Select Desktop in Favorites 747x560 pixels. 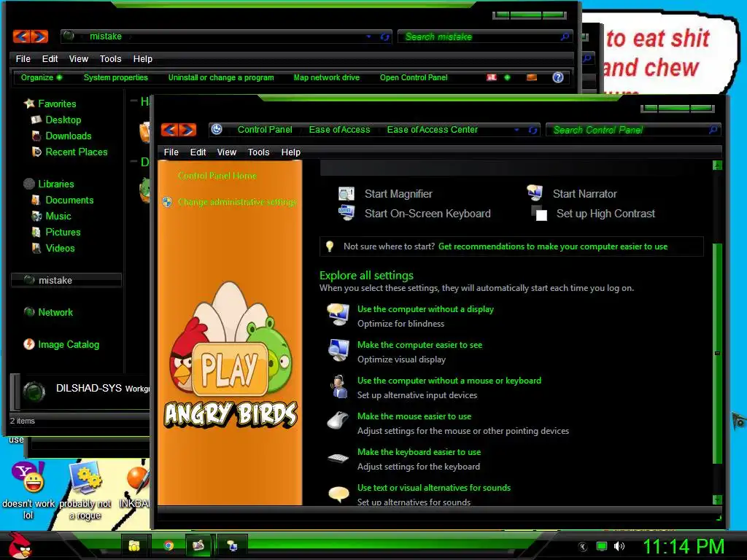click(63, 120)
